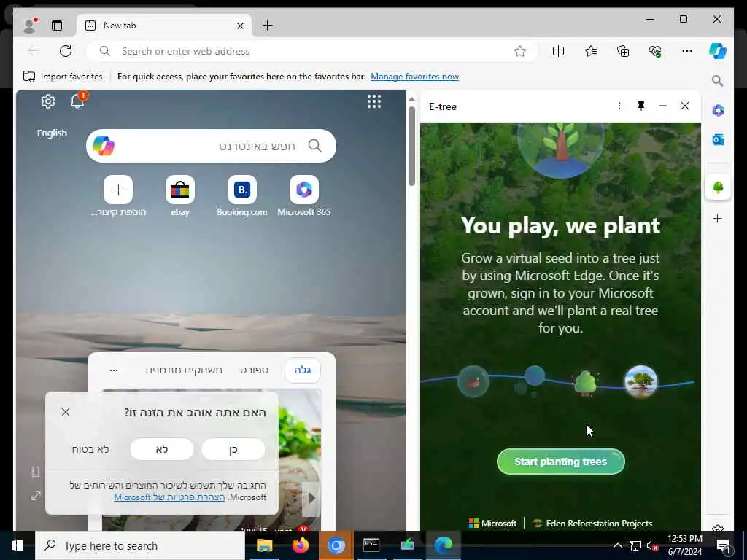Open the Copilot icon in toolbar
The image size is (747, 560).
[x=718, y=51]
